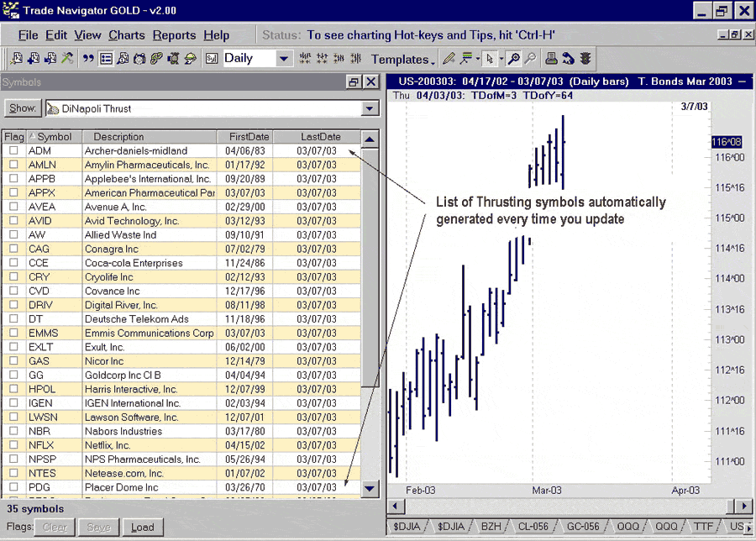Check the GAS row flag box
Screen dimensions: 756x541
click(x=13, y=360)
